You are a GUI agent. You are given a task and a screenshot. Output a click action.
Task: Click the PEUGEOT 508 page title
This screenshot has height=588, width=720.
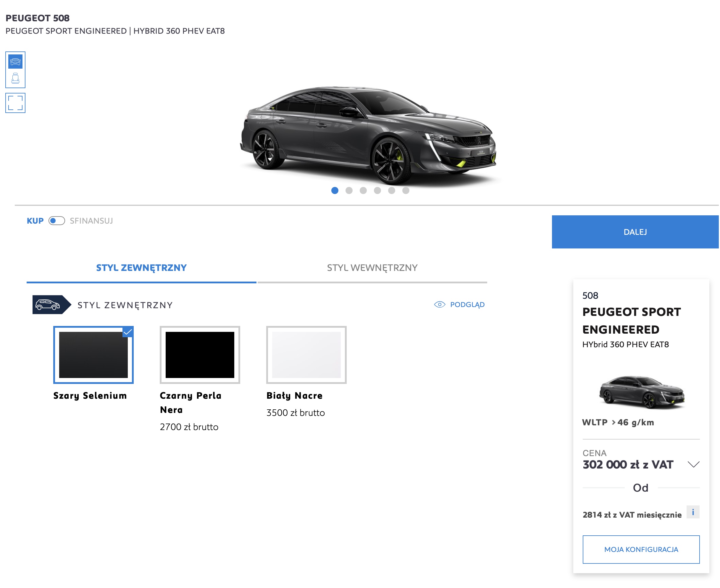pos(38,18)
